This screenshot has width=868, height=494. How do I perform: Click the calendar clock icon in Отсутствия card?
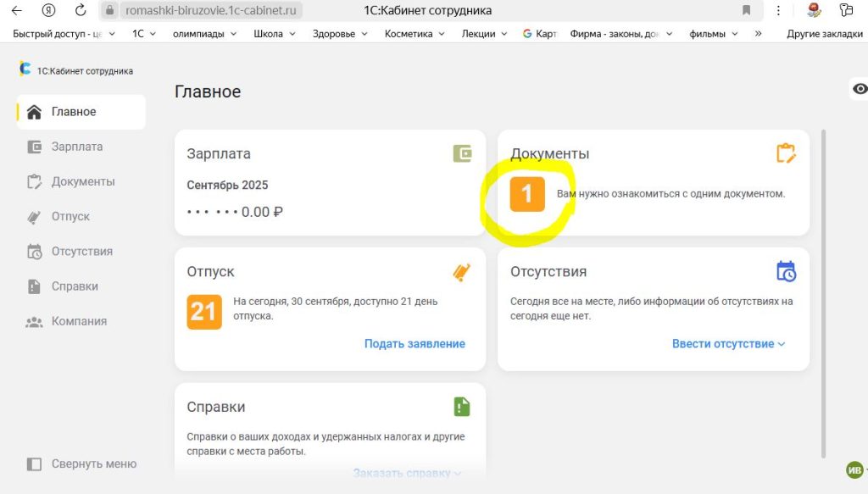[x=786, y=271]
